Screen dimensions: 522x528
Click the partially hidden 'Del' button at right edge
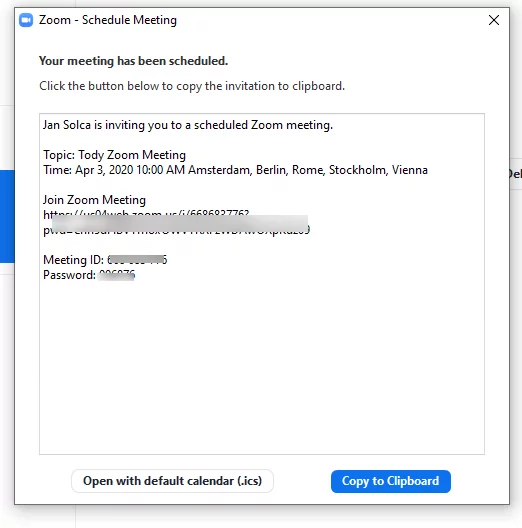[515, 174]
